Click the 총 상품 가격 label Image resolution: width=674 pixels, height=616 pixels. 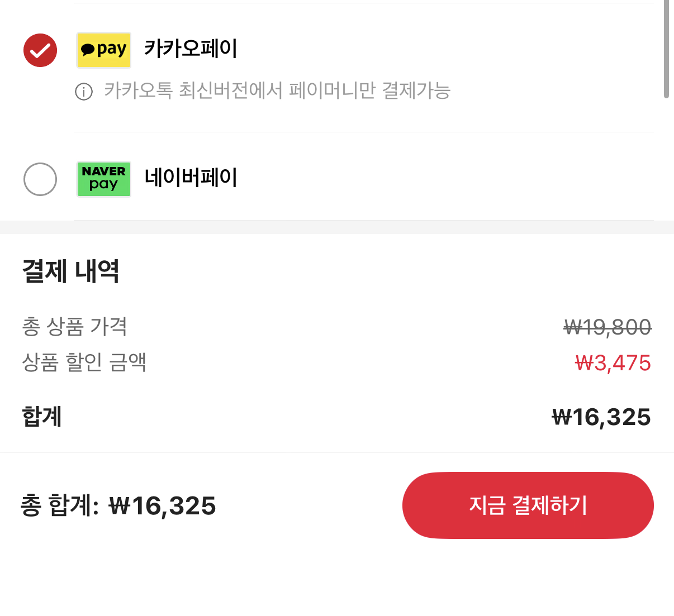(75, 327)
